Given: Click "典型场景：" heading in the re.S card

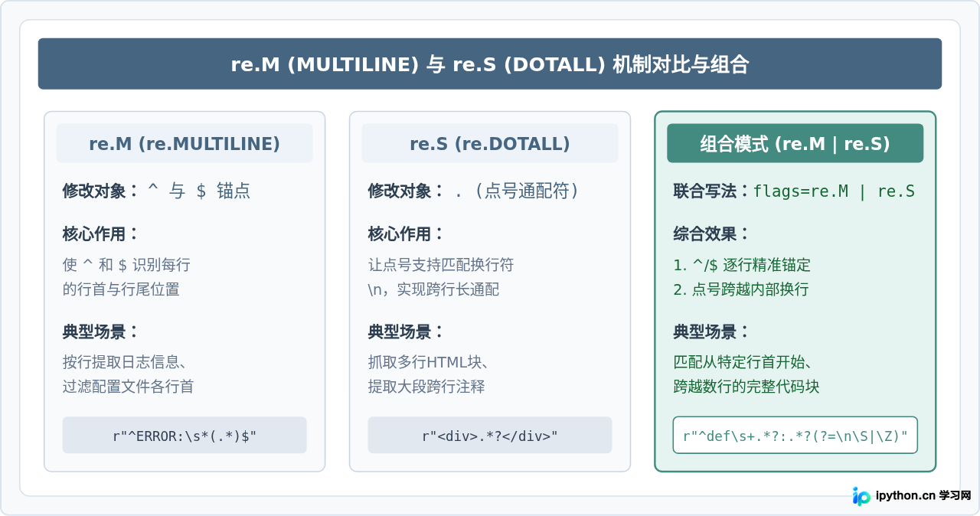Looking at the screenshot, I should (407, 332).
